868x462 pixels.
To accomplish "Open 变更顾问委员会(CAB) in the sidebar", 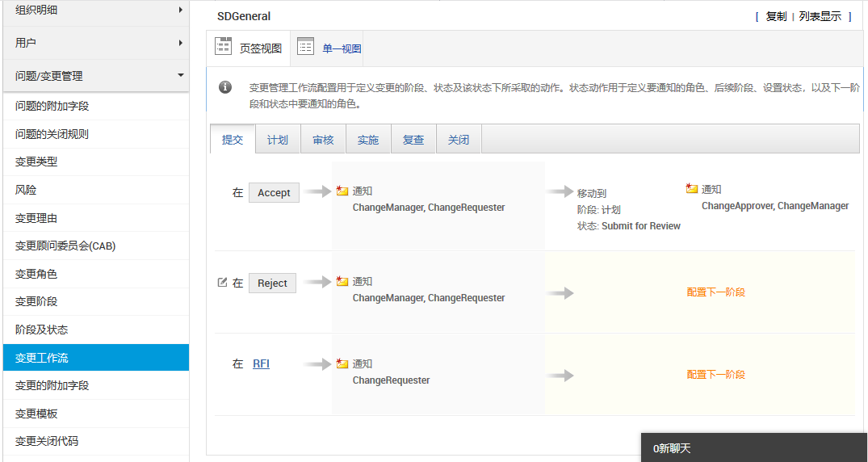I will click(x=65, y=246).
